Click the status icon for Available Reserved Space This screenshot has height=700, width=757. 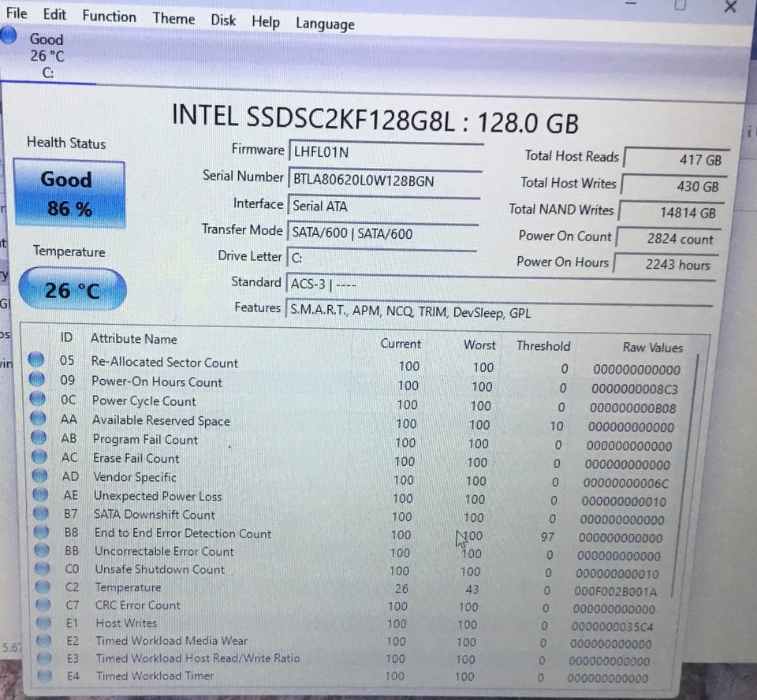pos(38,418)
